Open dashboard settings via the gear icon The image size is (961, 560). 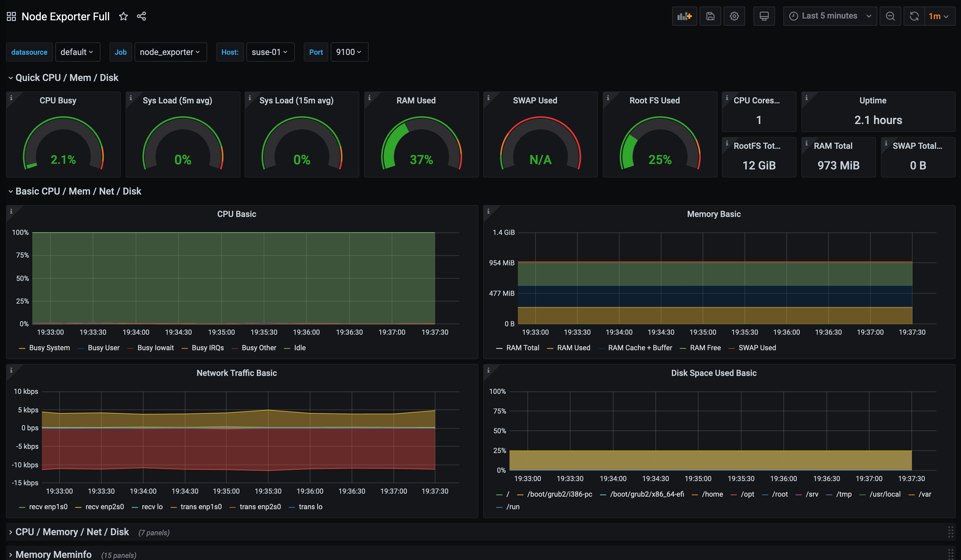coord(734,16)
